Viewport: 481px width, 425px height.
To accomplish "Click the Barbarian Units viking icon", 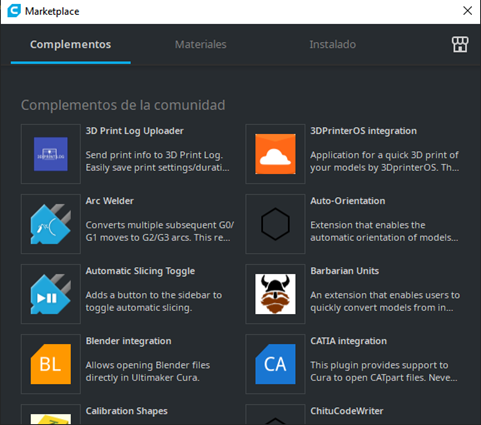I will (x=275, y=294).
